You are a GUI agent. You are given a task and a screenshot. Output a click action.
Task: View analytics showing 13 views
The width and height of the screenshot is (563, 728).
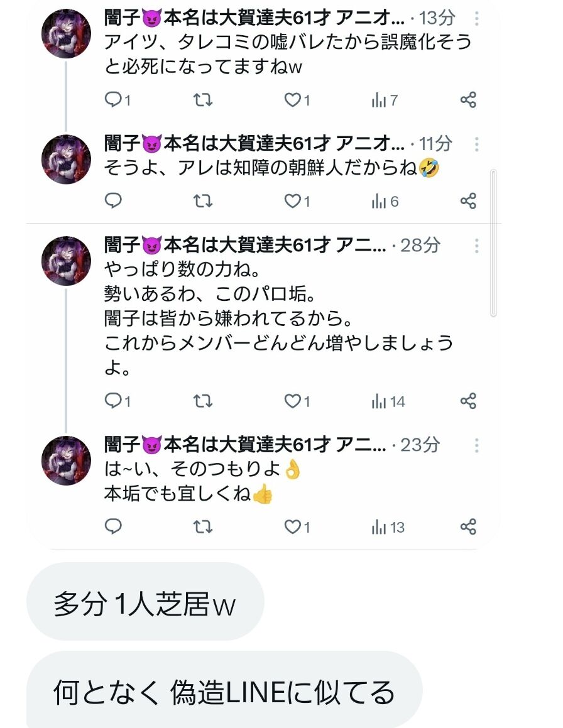tap(388, 527)
